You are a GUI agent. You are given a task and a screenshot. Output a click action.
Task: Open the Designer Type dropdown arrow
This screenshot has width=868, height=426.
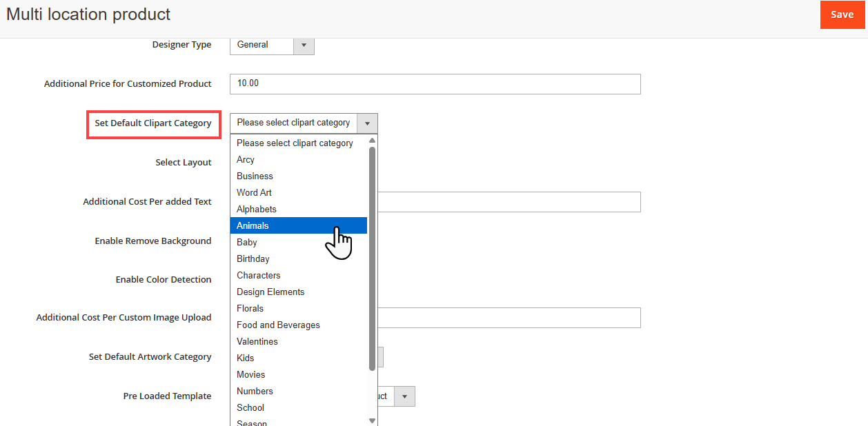(304, 45)
